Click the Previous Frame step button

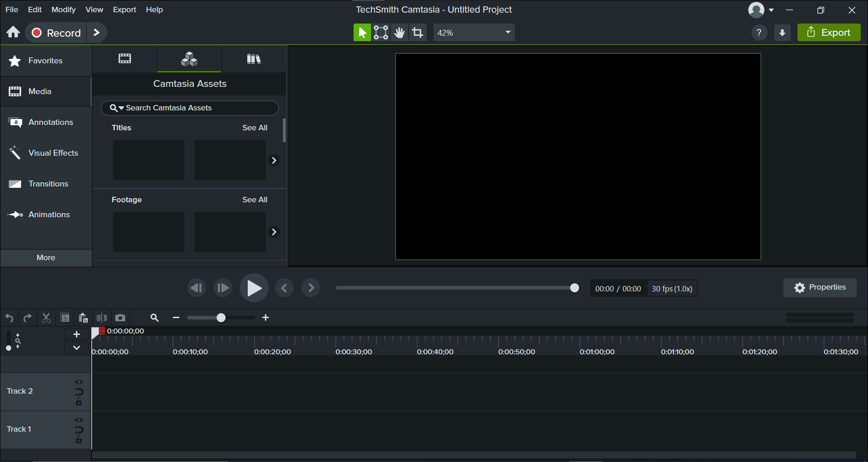(x=196, y=288)
